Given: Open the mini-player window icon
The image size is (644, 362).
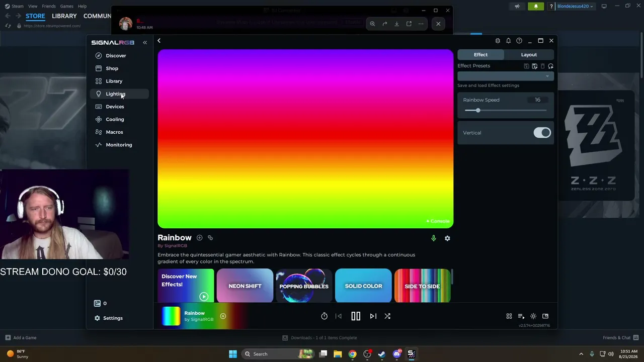Looking at the screenshot, I should coord(545,316).
